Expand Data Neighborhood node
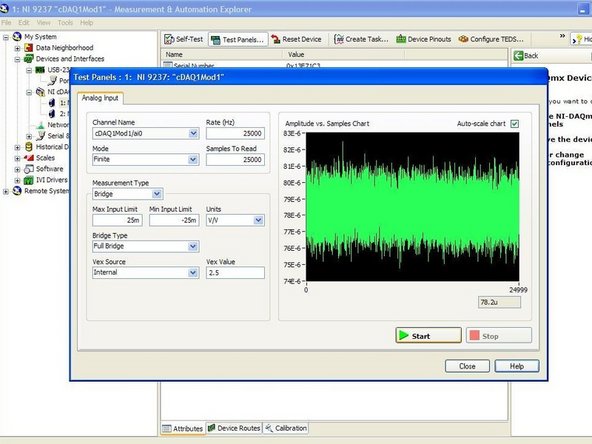The width and height of the screenshot is (592, 444). pos(17,48)
